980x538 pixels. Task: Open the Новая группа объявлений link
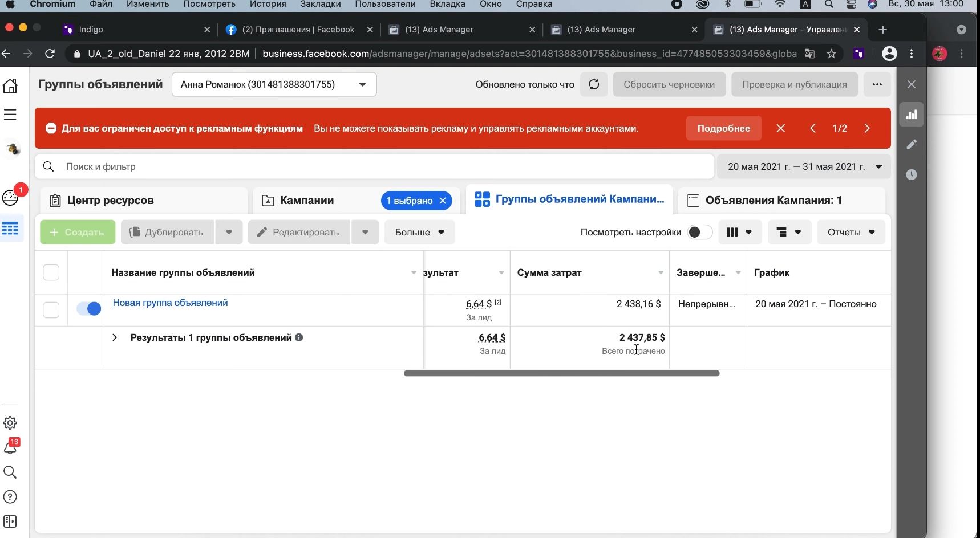pyautogui.click(x=170, y=303)
